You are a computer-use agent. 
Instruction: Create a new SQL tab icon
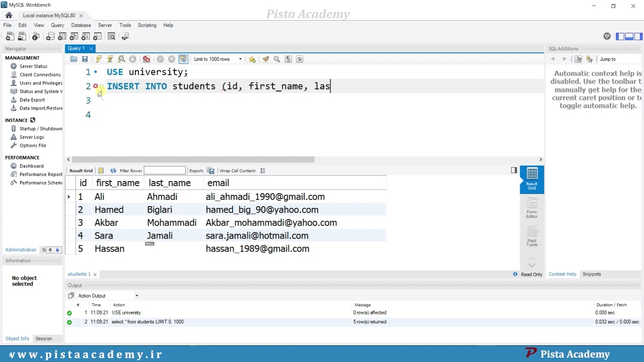point(10,36)
